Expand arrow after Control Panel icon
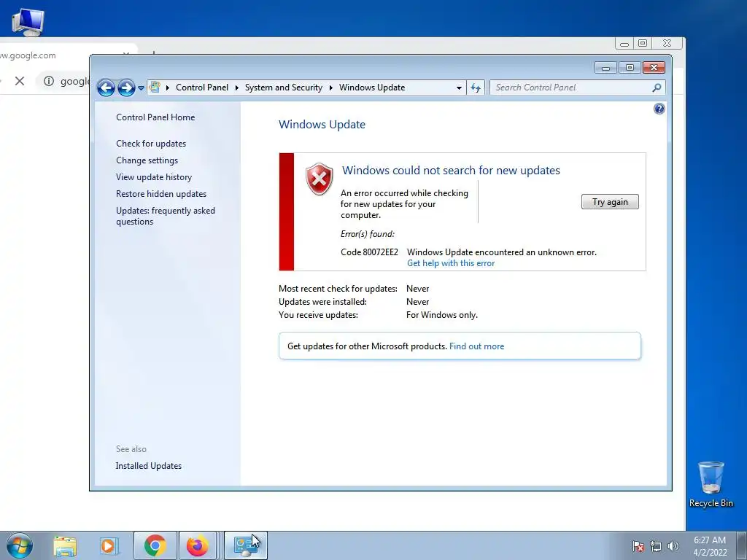747x560 pixels. tap(168, 87)
